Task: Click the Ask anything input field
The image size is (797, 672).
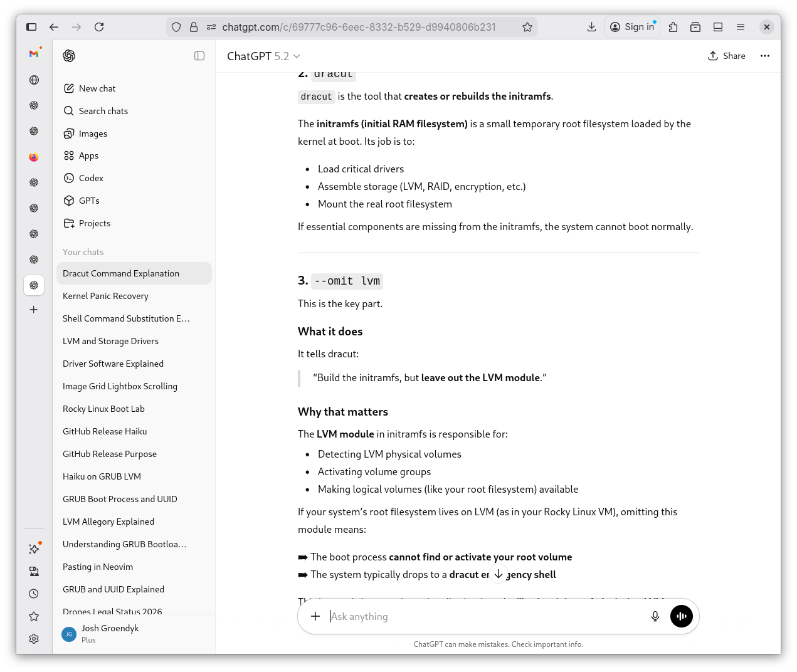Action: coord(483,616)
